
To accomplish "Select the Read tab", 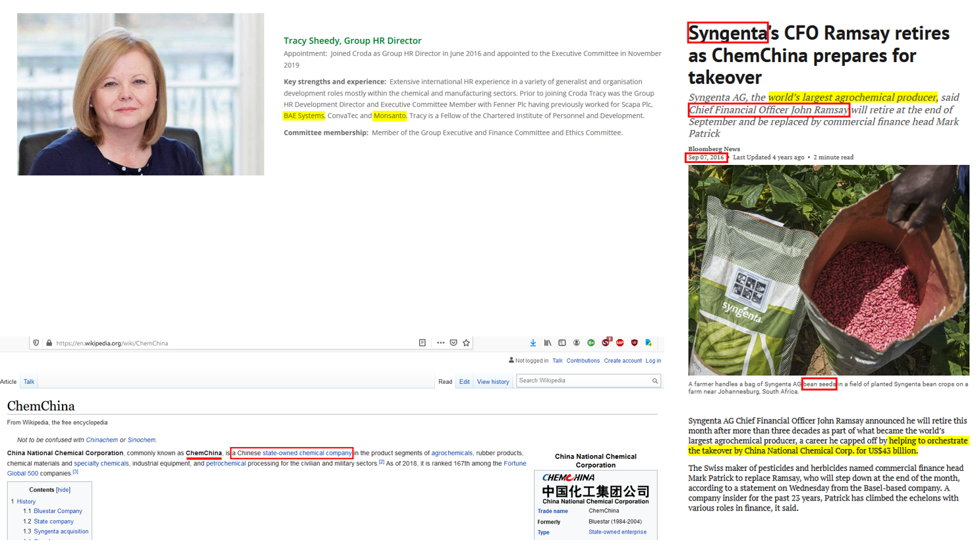I will pos(446,382).
